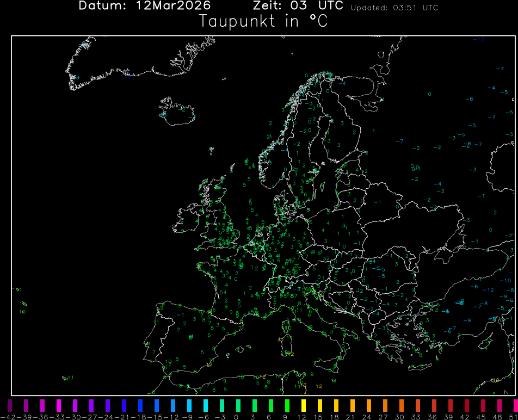Select the pink 51 legend swatch
Image resolution: width=518 pixels, height=420 pixels.
[x=514, y=405]
